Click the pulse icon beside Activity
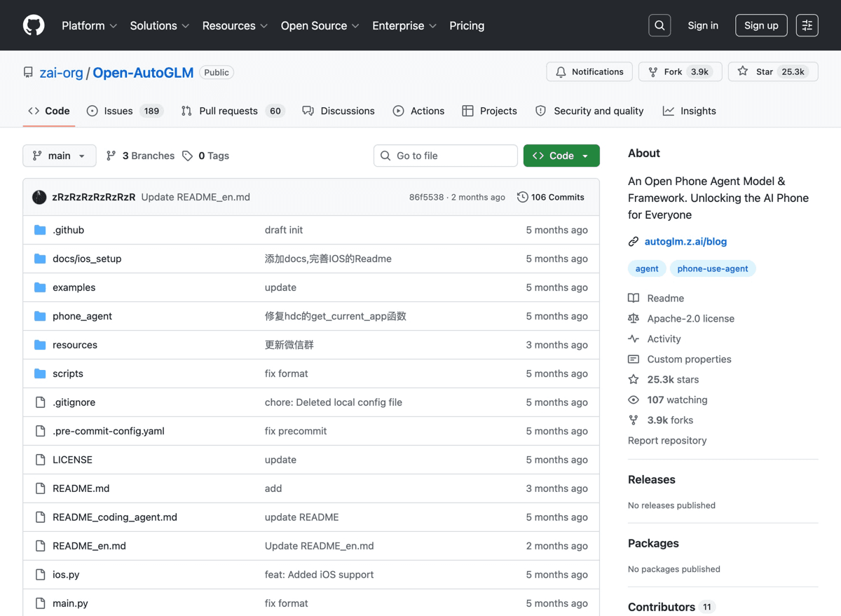Screen dimensions: 841x616 [x=634, y=338]
